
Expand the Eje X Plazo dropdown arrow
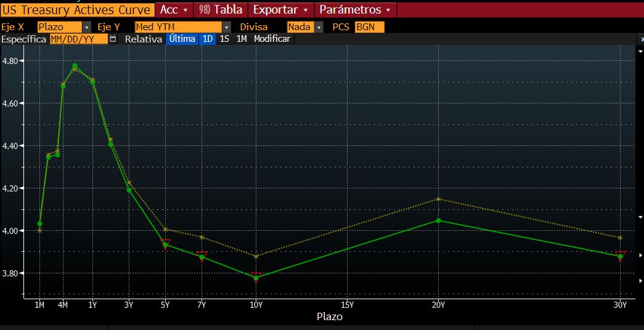tap(87, 27)
